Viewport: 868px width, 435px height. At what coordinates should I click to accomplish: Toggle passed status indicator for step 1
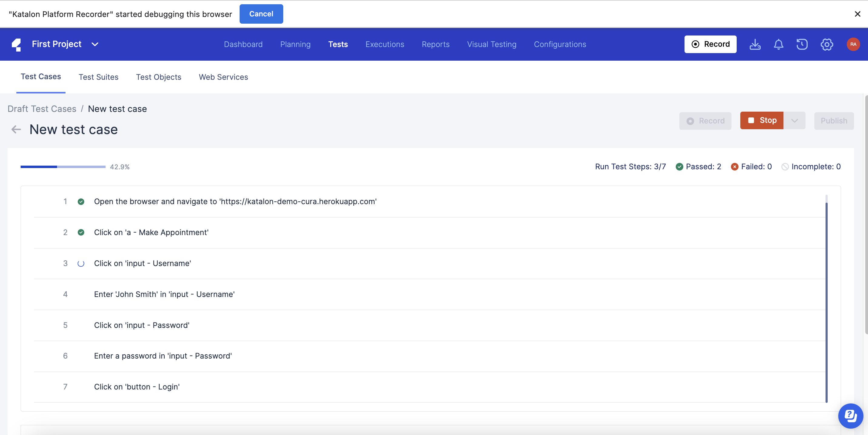point(80,201)
